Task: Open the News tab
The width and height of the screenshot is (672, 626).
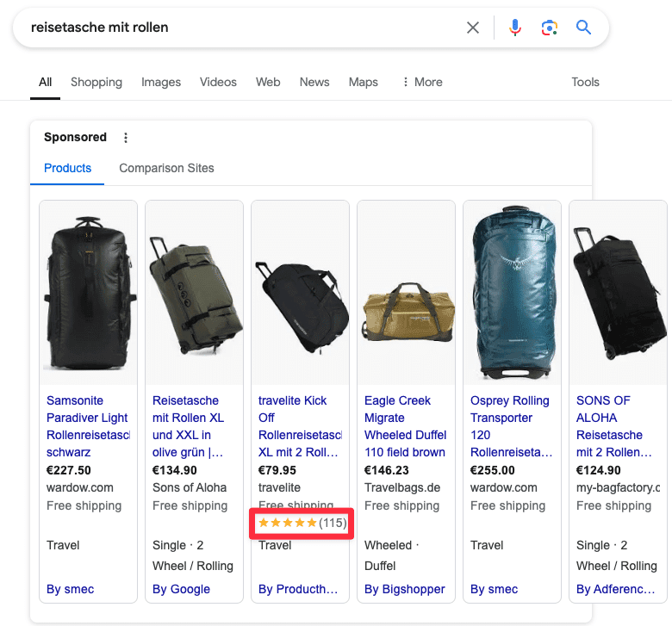Action: pyautogui.click(x=314, y=82)
